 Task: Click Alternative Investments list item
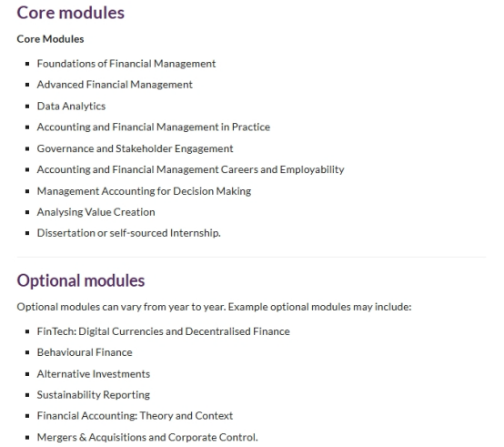tap(94, 374)
